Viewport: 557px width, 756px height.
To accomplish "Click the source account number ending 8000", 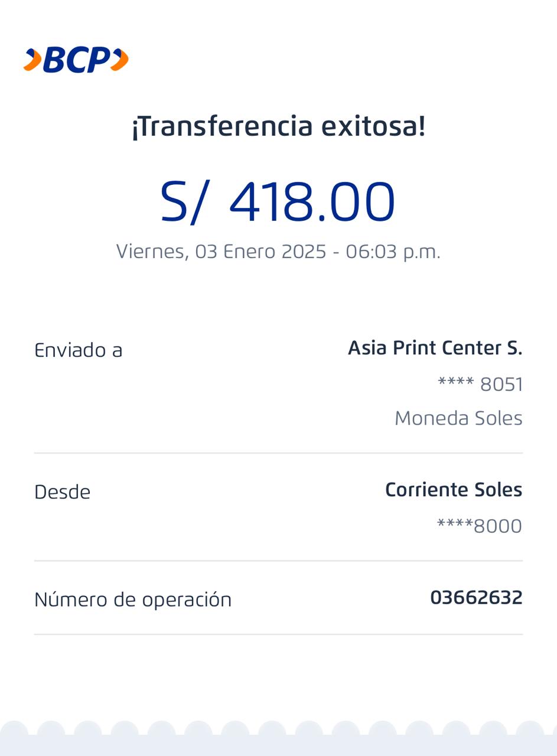I will [x=479, y=526].
